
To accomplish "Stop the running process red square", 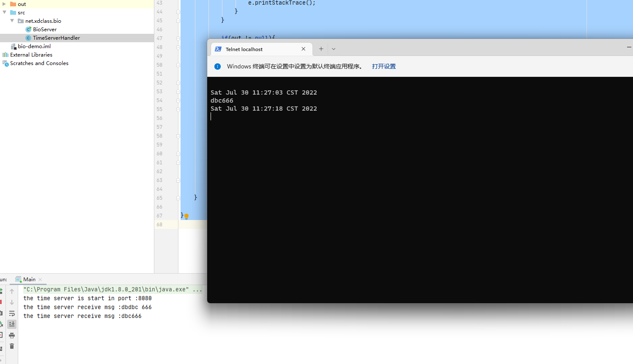I will pyautogui.click(x=0, y=302).
